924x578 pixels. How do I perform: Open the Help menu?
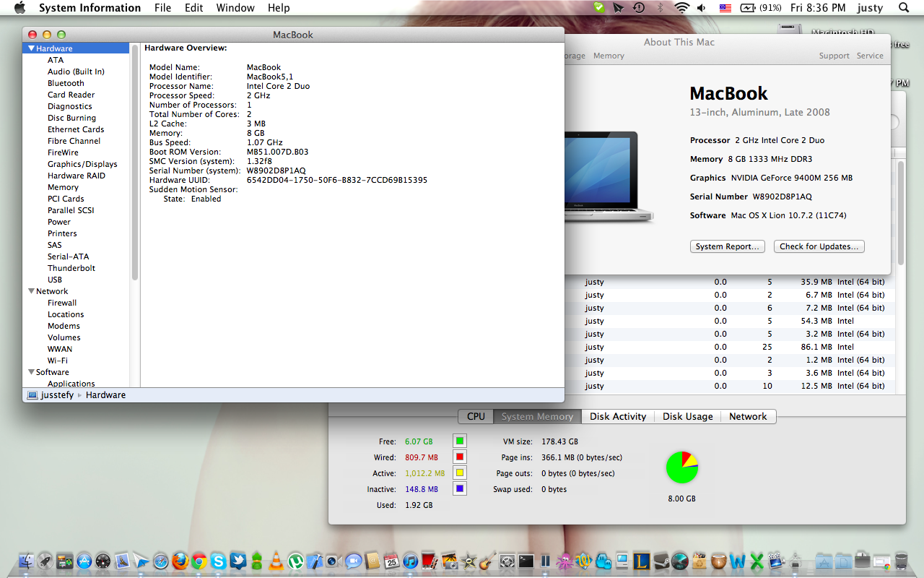(x=279, y=8)
